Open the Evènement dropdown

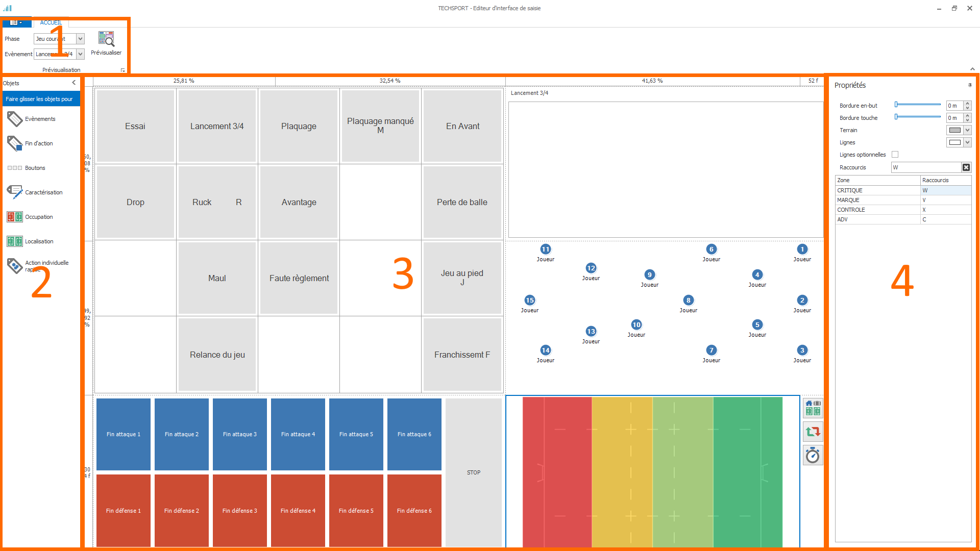tap(80, 54)
